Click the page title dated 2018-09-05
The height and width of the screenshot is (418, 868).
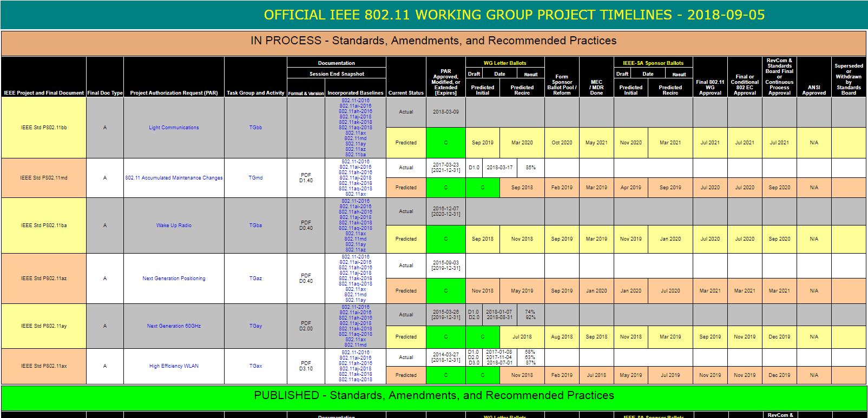coord(514,15)
